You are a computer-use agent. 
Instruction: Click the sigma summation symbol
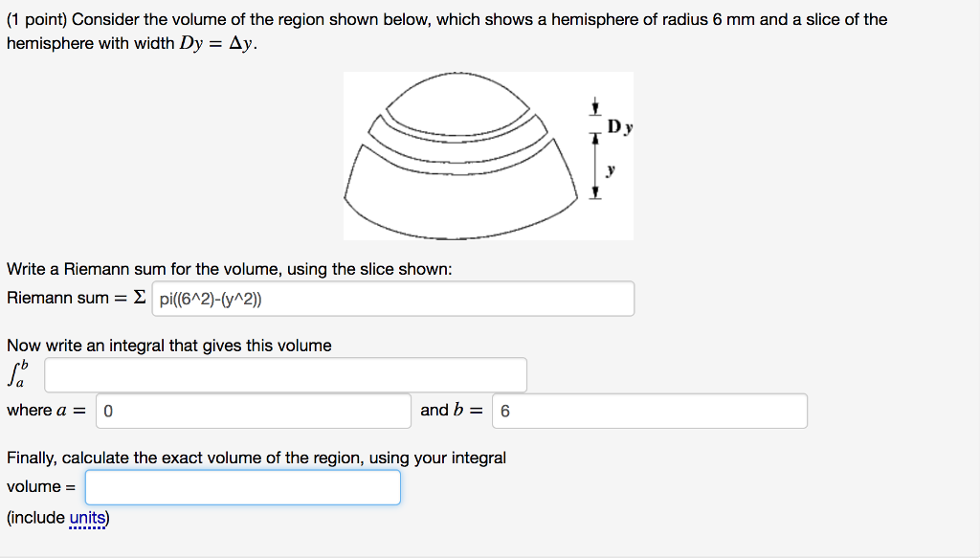click(140, 298)
